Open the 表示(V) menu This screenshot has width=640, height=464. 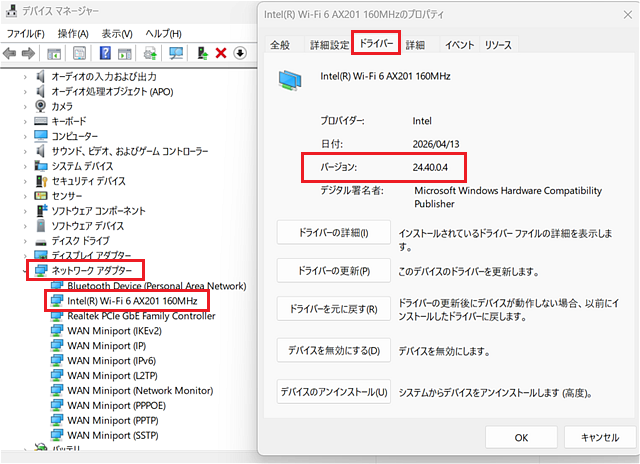point(117,33)
